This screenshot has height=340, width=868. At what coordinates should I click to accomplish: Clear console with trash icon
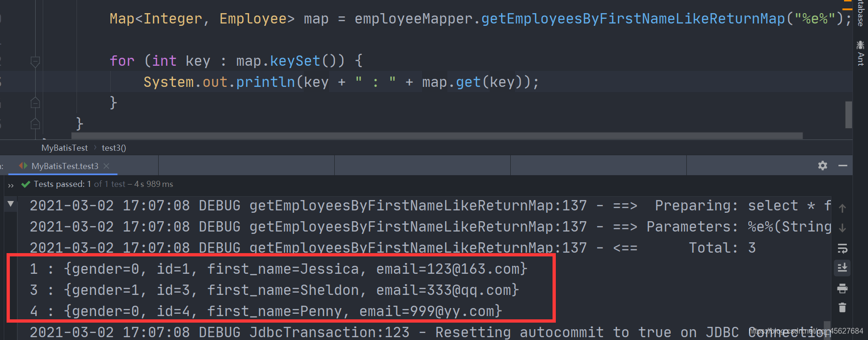click(x=842, y=308)
